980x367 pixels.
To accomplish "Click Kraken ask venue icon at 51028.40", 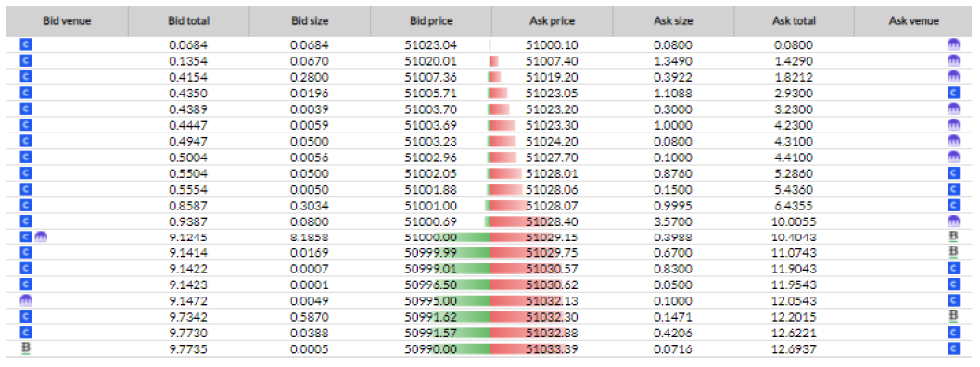I will (x=953, y=221).
